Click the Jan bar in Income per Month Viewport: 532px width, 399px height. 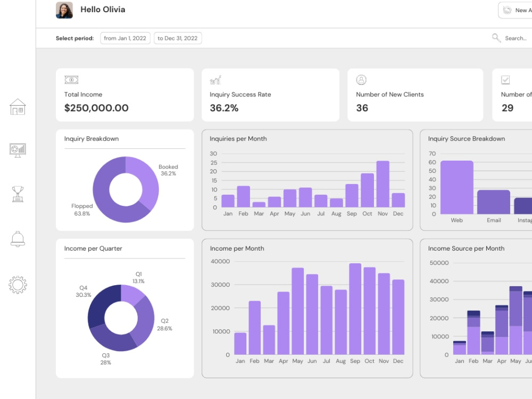pyautogui.click(x=240, y=344)
